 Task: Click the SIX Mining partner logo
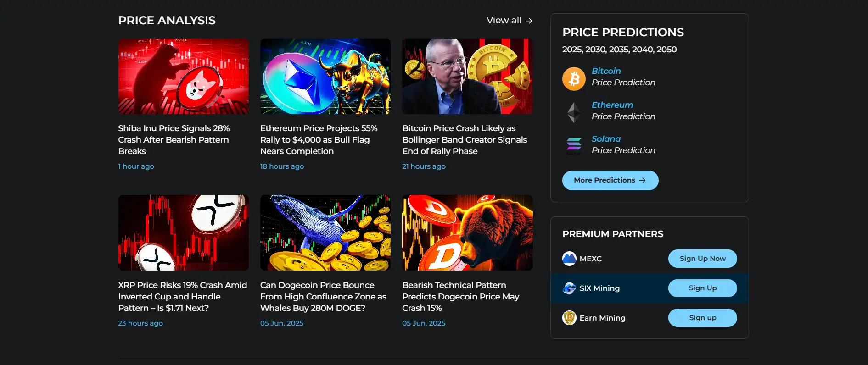pos(569,288)
